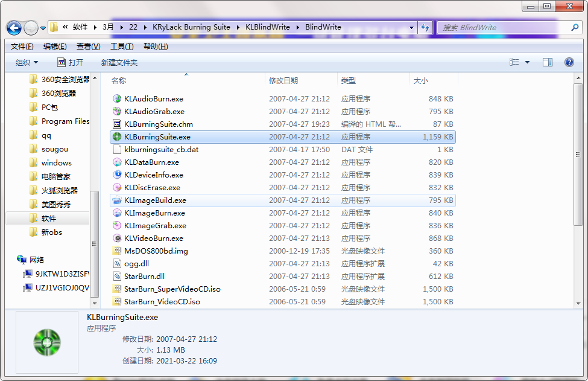This screenshot has height=381, width=588.
Task: Click the KLBurningSuite.chm help file icon
Action: (x=117, y=124)
